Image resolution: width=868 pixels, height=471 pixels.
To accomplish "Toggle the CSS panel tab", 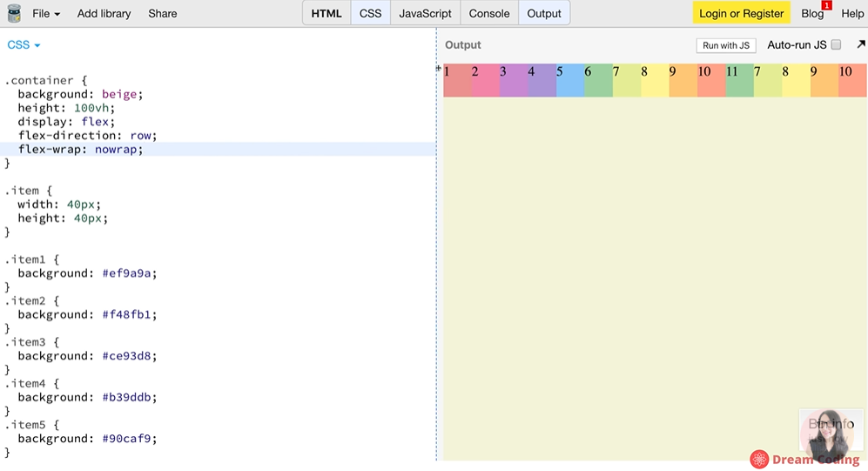I will (x=370, y=13).
